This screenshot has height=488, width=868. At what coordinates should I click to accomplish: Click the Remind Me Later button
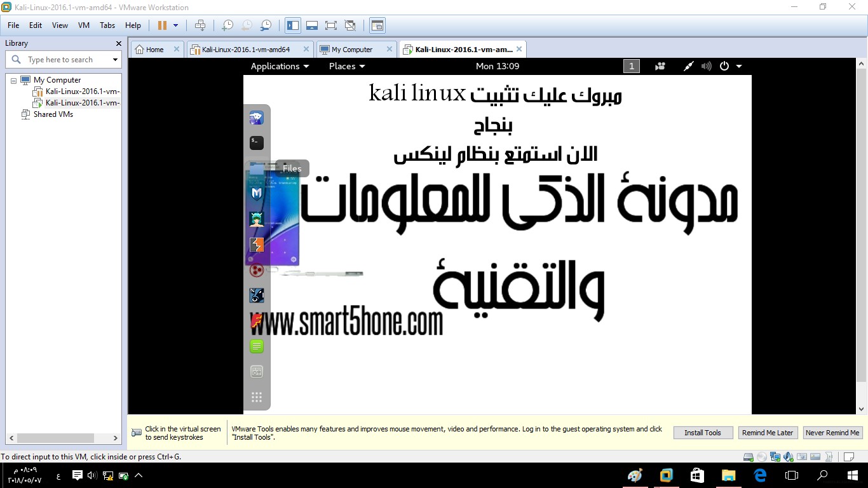(768, 433)
